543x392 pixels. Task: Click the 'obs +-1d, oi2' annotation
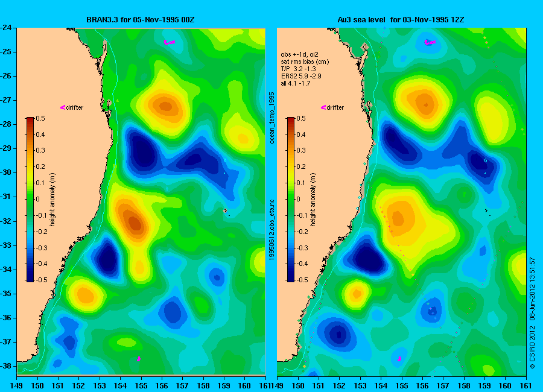tap(299, 54)
